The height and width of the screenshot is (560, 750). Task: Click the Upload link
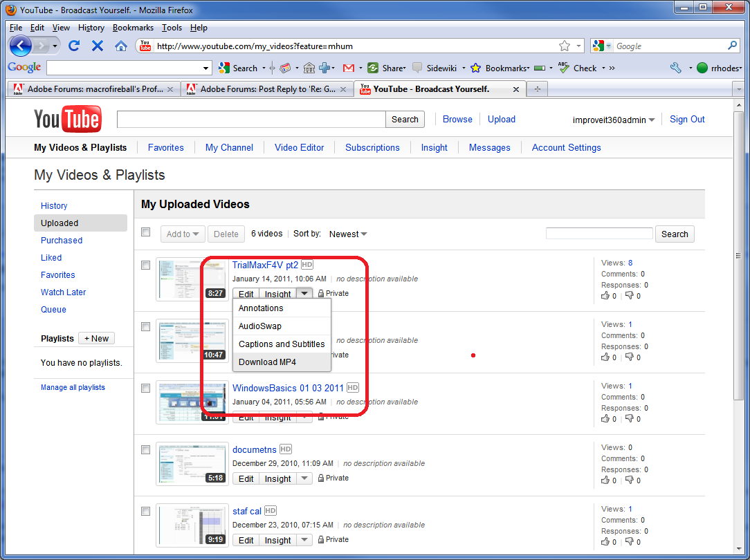502,120
